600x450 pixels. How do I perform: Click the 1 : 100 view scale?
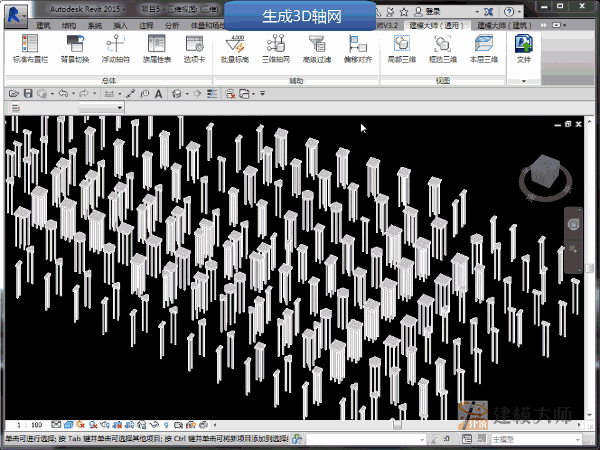click(x=29, y=425)
